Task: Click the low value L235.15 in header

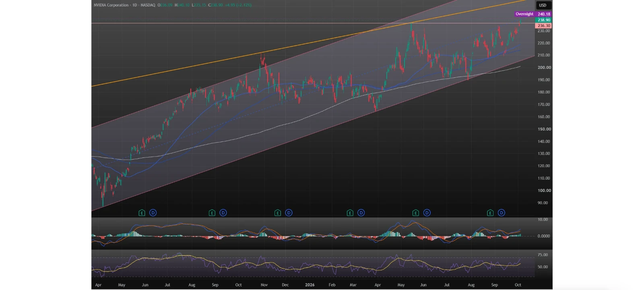Action: point(199,5)
